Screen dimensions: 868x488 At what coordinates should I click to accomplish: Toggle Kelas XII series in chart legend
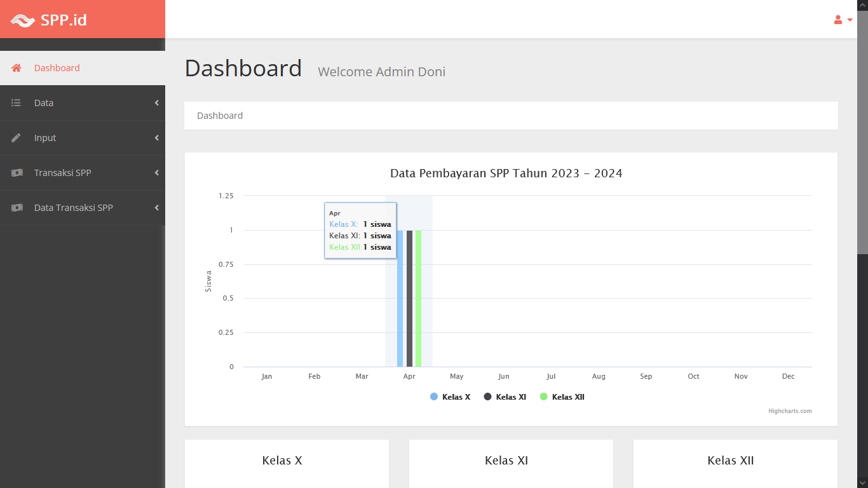(562, 396)
